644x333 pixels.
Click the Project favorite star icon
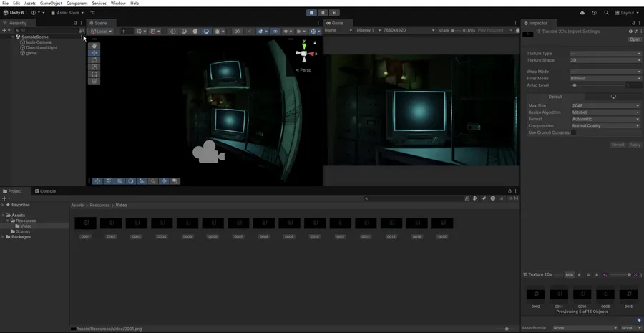tap(502, 198)
